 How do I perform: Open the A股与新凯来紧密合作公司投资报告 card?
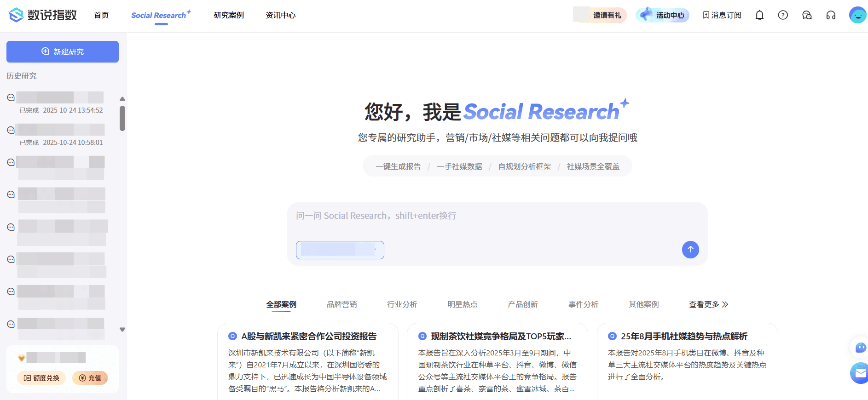308,362
